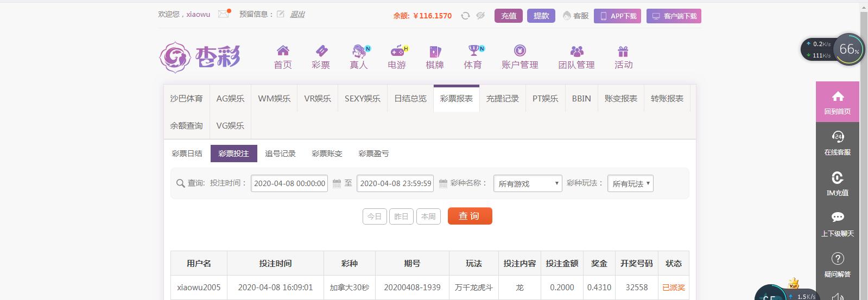Click the 提款 withdraw button
This screenshot has height=300, width=868.
click(x=541, y=16)
